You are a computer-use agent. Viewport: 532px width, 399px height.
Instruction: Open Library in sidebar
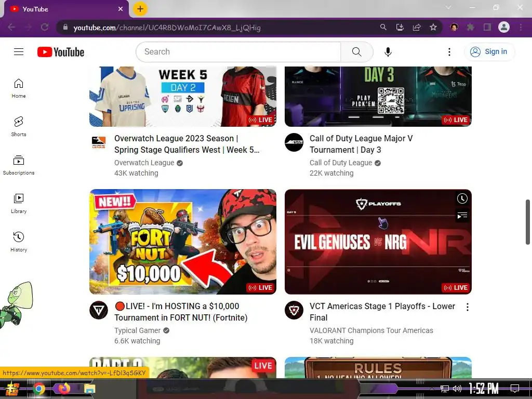19,204
